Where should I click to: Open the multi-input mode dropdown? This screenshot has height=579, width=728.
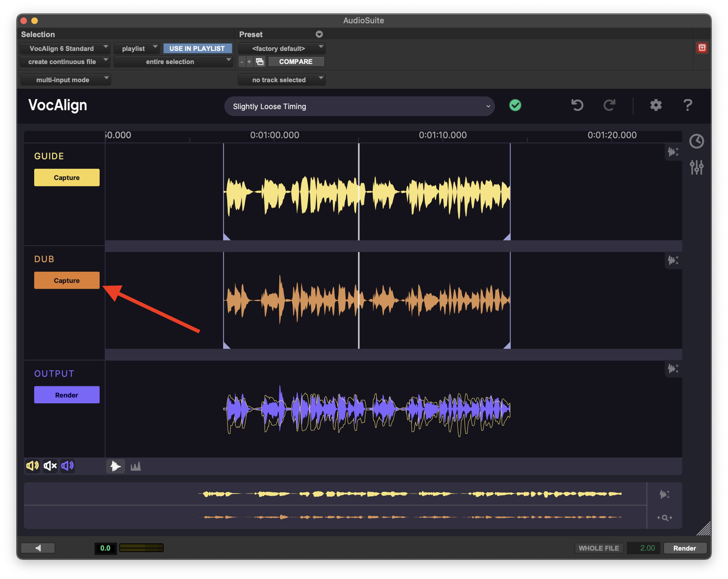pos(65,80)
